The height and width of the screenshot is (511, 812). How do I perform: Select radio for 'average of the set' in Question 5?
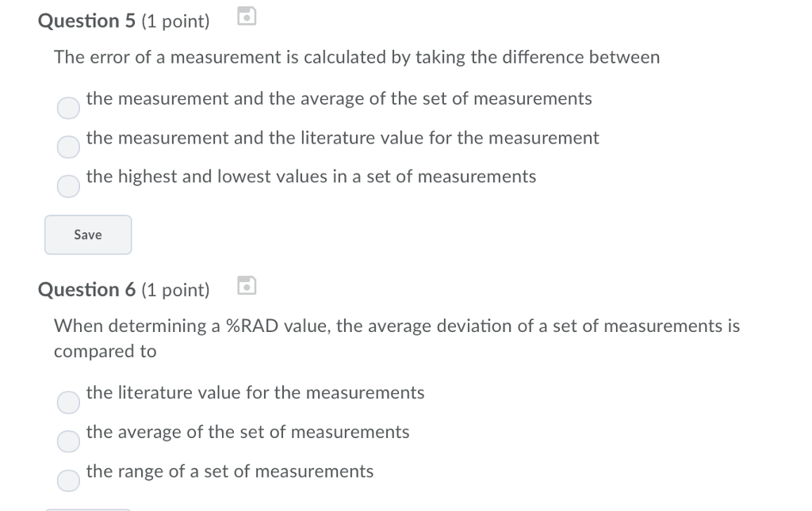click(x=69, y=108)
